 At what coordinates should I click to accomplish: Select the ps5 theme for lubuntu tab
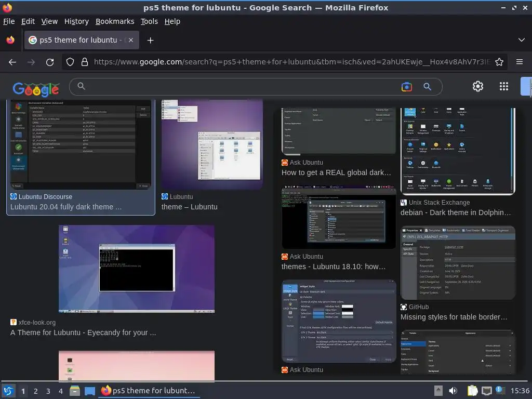[x=82, y=40]
